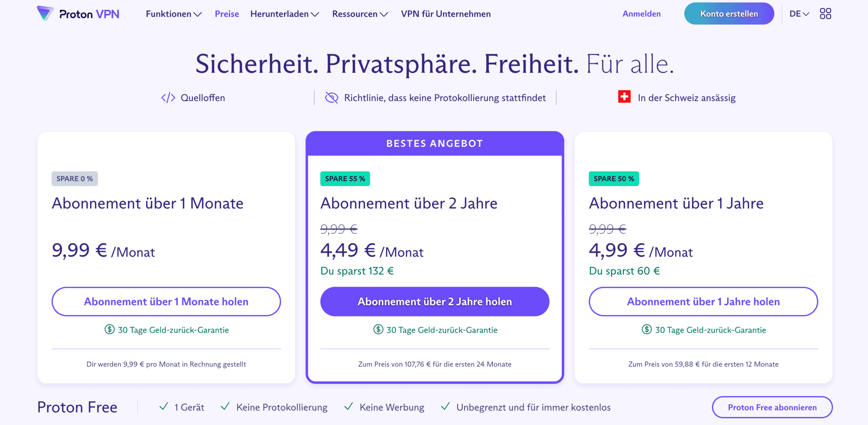
Task: Open the Proton apps grid icon
Action: [825, 14]
